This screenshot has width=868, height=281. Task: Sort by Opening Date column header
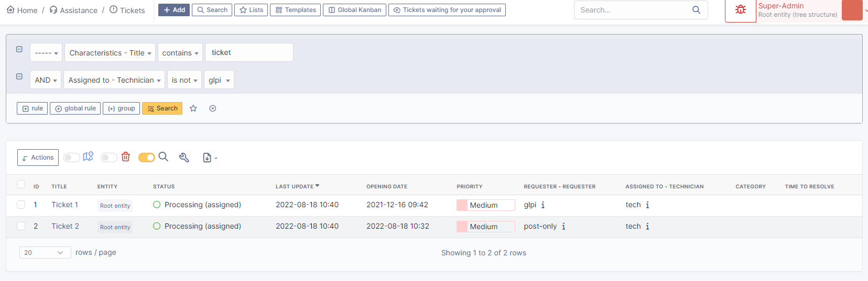(x=387, y=186)
